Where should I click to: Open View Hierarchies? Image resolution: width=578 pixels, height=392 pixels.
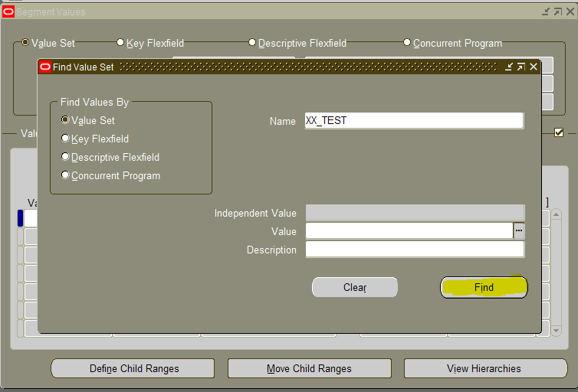[485, 368]
